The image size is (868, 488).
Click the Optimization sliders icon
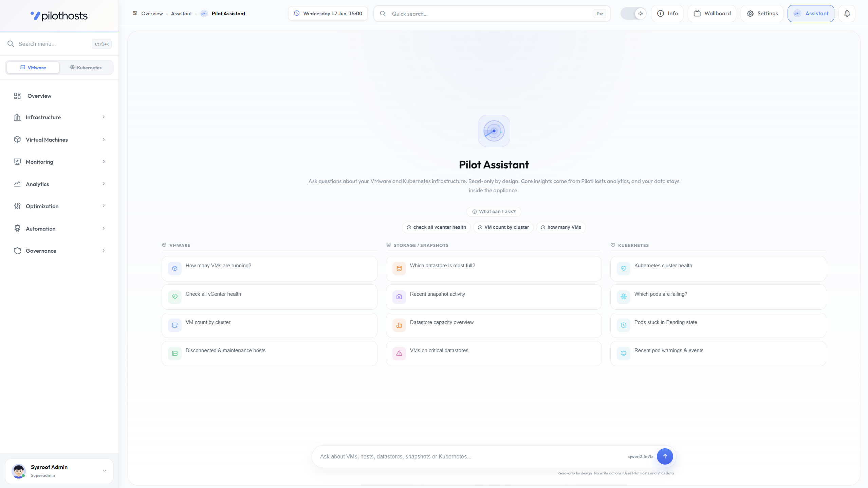click(x=17, y=206)
